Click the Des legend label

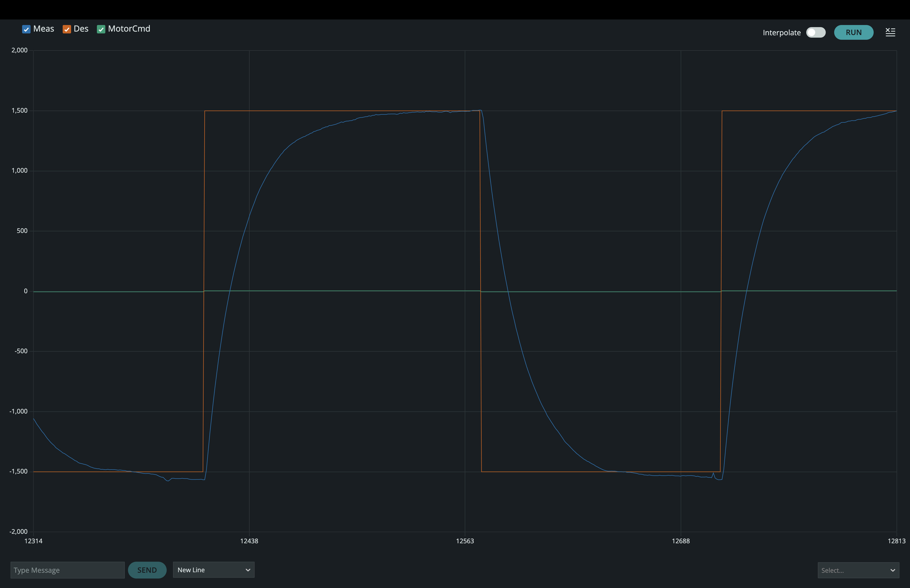(x=81, y=29)
